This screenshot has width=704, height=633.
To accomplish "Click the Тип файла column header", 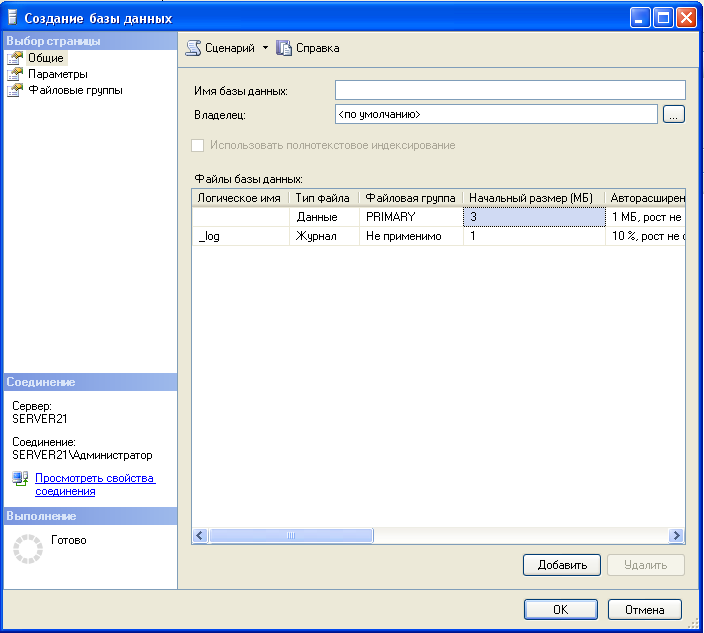I will (324, 198).
